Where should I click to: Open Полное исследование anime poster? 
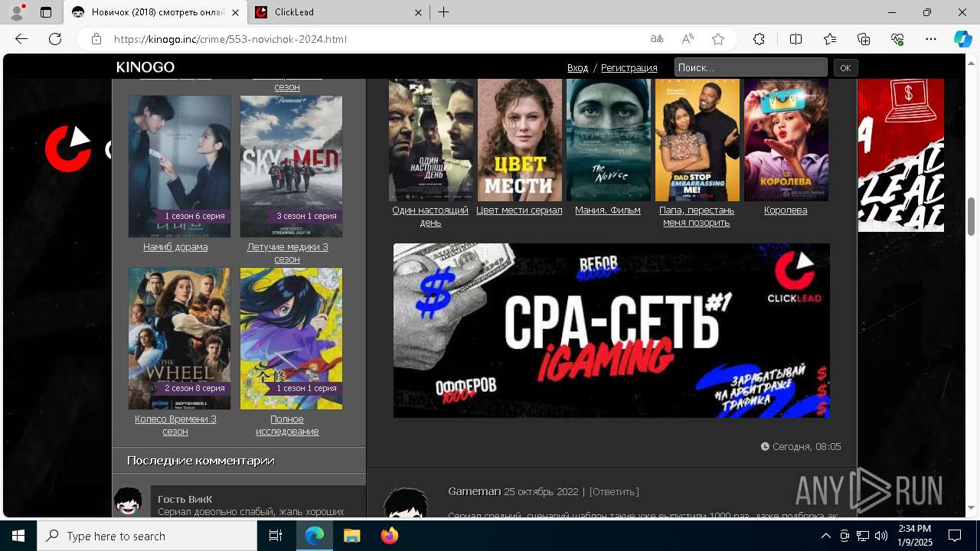(291, 338)
